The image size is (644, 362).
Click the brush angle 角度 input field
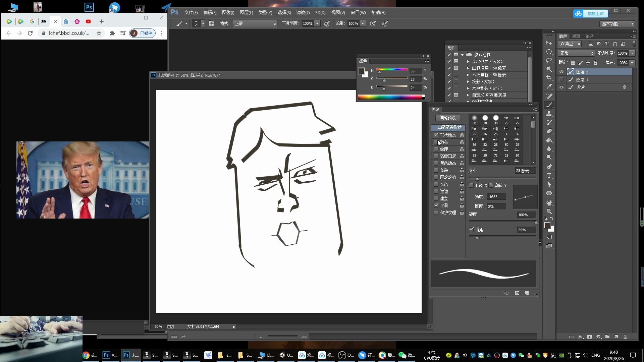tap(496, 197)
